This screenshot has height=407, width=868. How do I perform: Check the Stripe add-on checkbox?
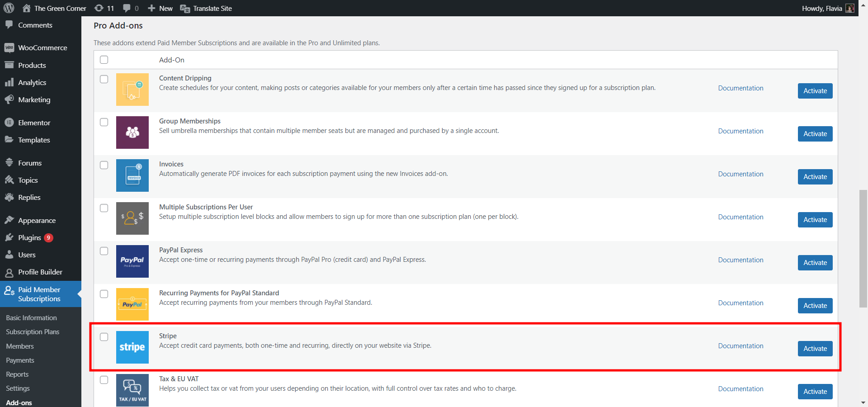click(104, 337)
